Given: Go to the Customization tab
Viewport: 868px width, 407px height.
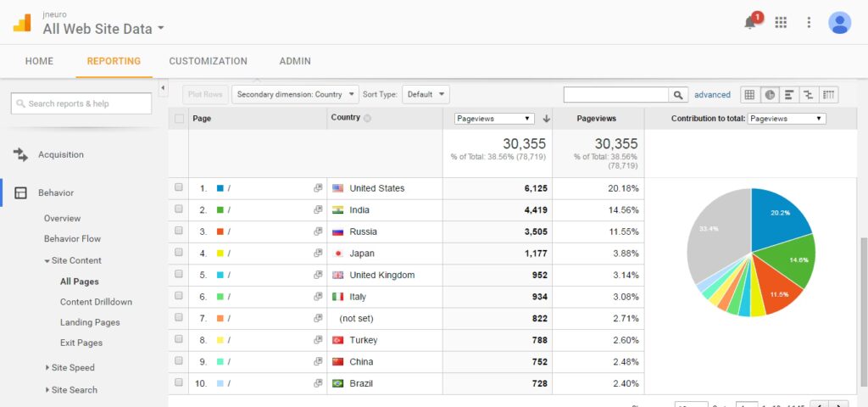Looking at the screenshot, I should (208, 61).
